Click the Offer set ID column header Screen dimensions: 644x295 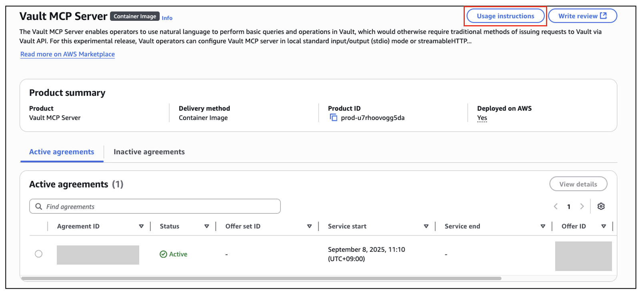click(243, 226)
